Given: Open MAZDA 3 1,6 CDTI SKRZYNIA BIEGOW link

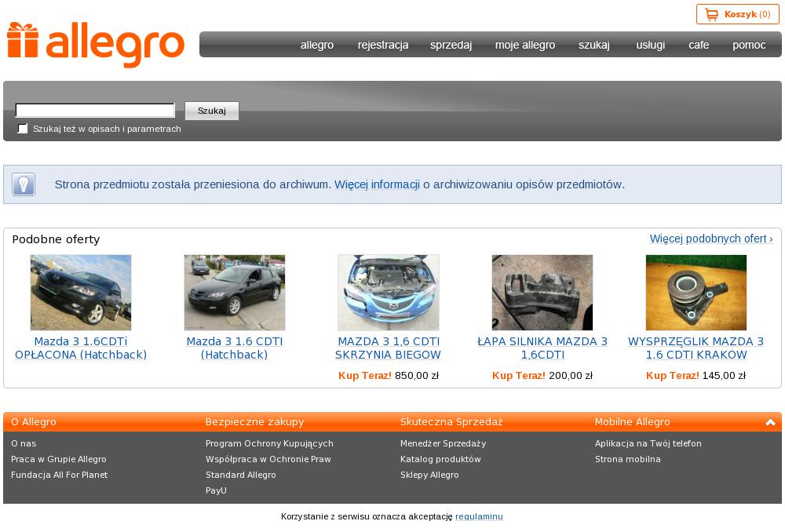Looking at the screenshot, I should 388,348.
